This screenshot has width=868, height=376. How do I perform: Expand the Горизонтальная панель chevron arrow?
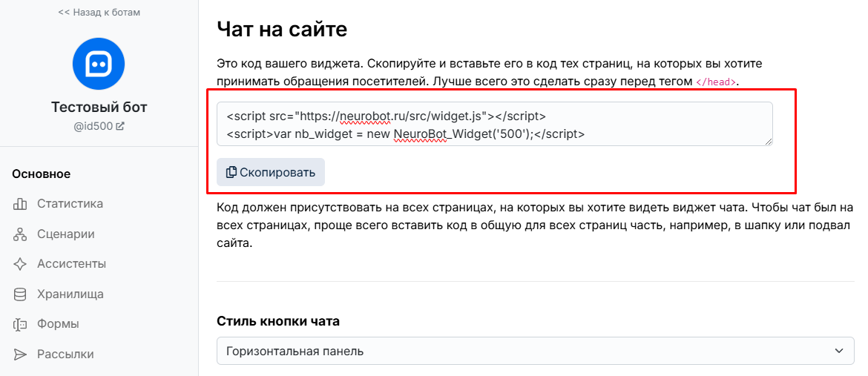point(840,351)
